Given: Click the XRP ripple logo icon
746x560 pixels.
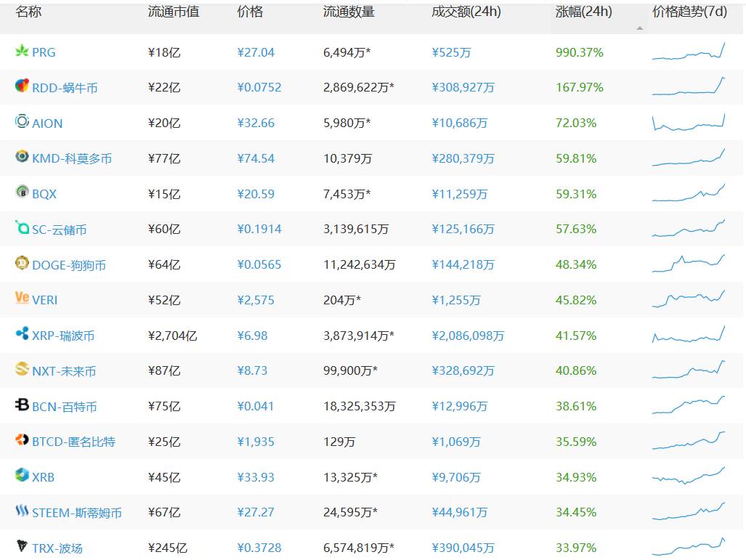Looking at the screenshot, I should pyautogui.click(x=22, y=334).
